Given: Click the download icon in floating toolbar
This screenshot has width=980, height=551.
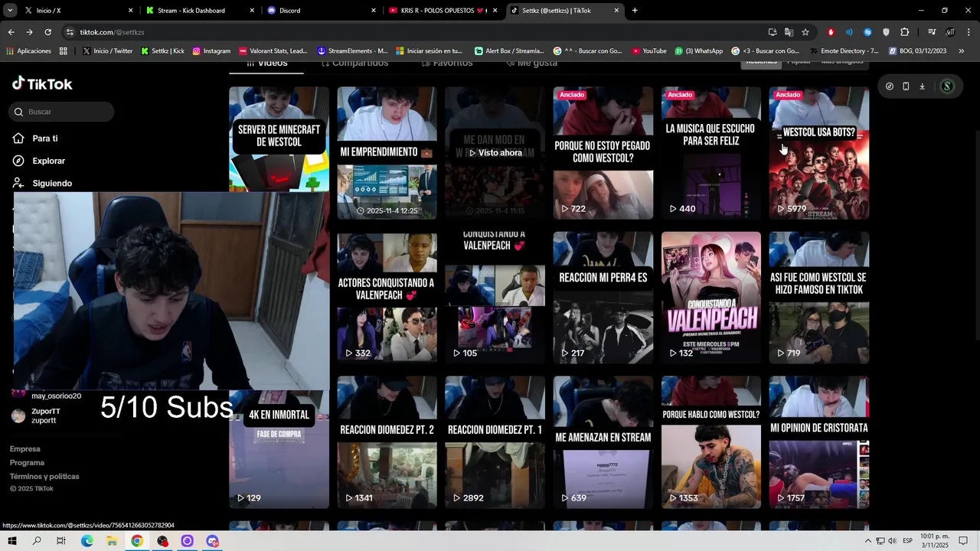Looking at the screenshot, I should [922, 86].
